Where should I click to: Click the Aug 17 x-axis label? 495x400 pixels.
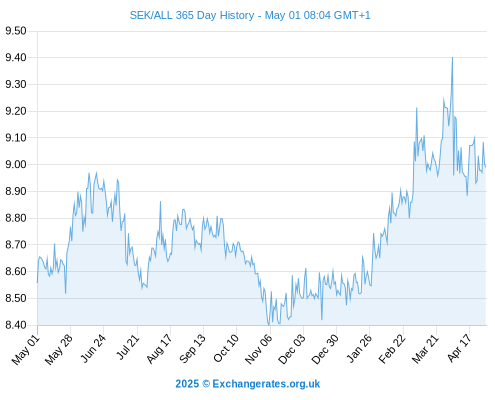pos(159,349)
